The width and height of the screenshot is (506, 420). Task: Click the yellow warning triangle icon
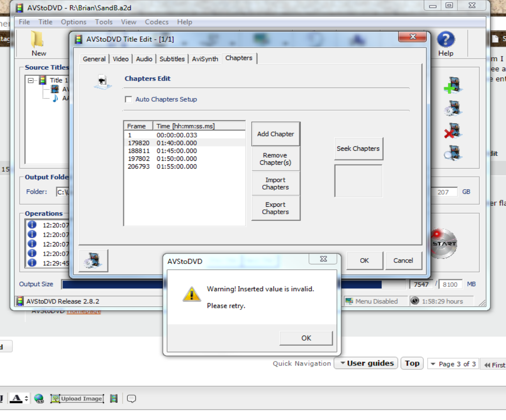click(192, 294)
